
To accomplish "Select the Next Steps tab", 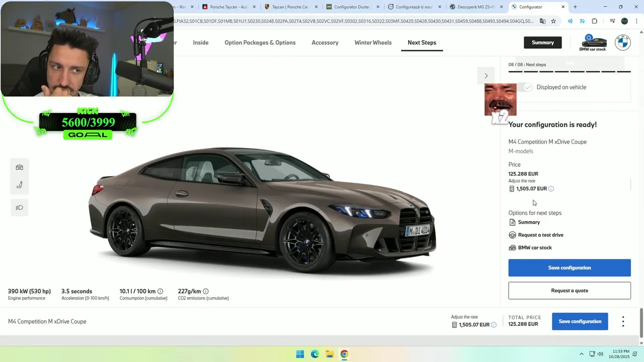I will point(422,43).
